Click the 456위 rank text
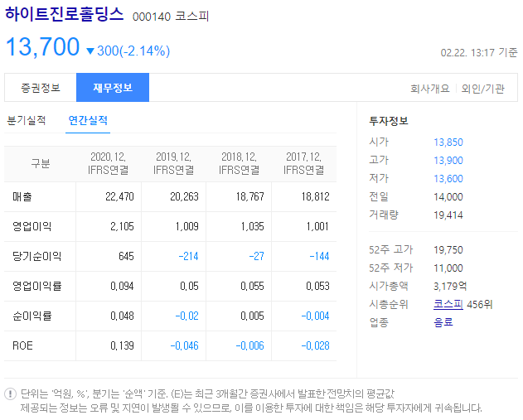Viewport: 523px width, 420px height. point(480,304)
